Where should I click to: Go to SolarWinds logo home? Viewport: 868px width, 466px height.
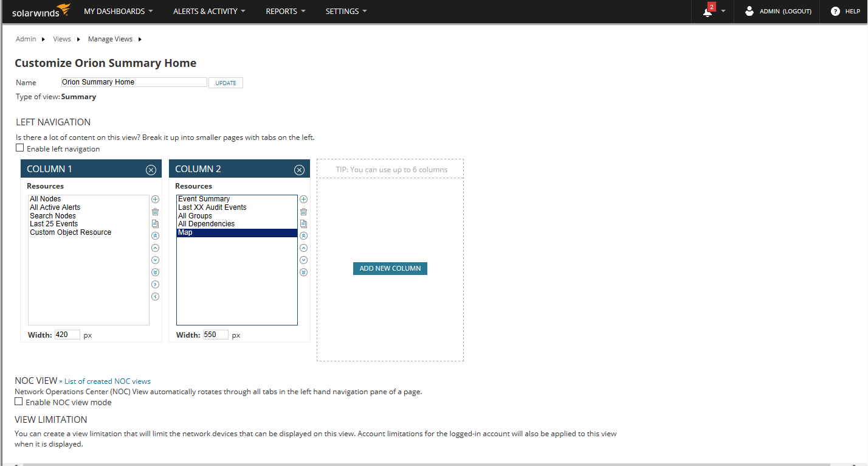point(41,10)
